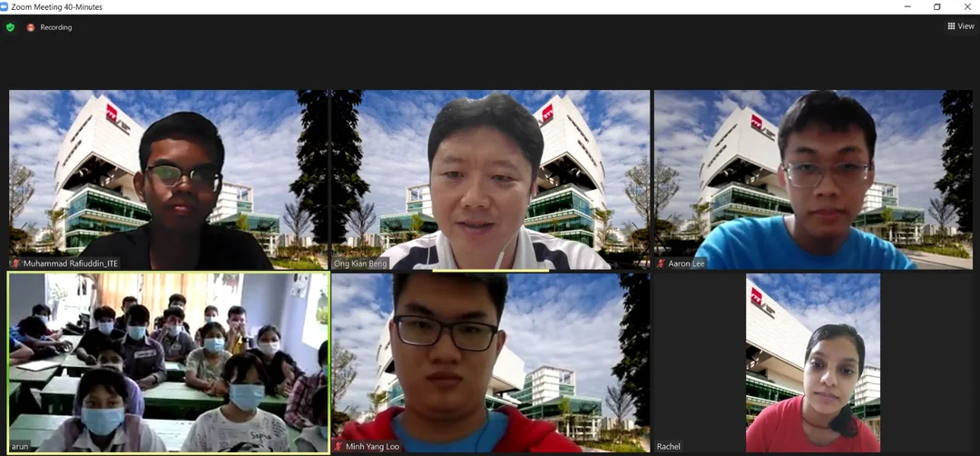Click the Muhammad Rafiuddin_ITE name label

tap(70, 264)
